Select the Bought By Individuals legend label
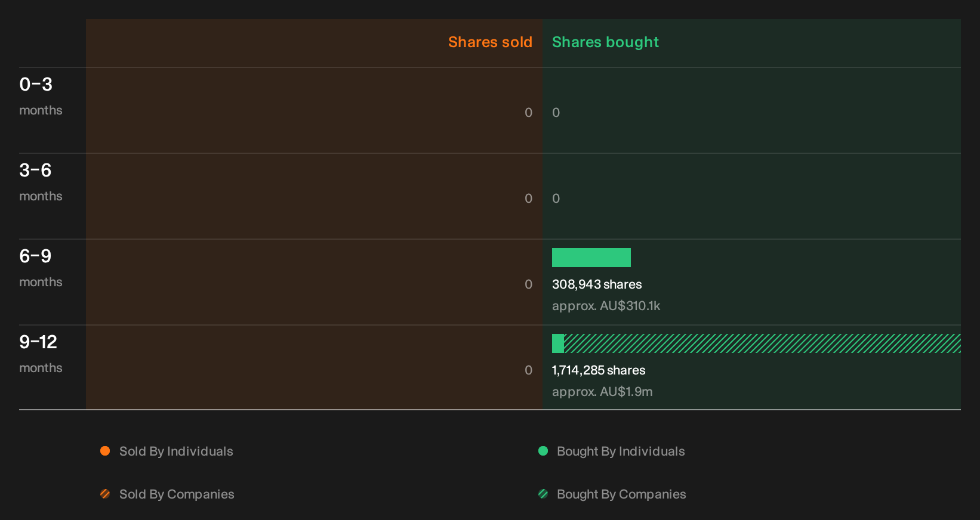 pyautogui.click(x=621, y=451)
